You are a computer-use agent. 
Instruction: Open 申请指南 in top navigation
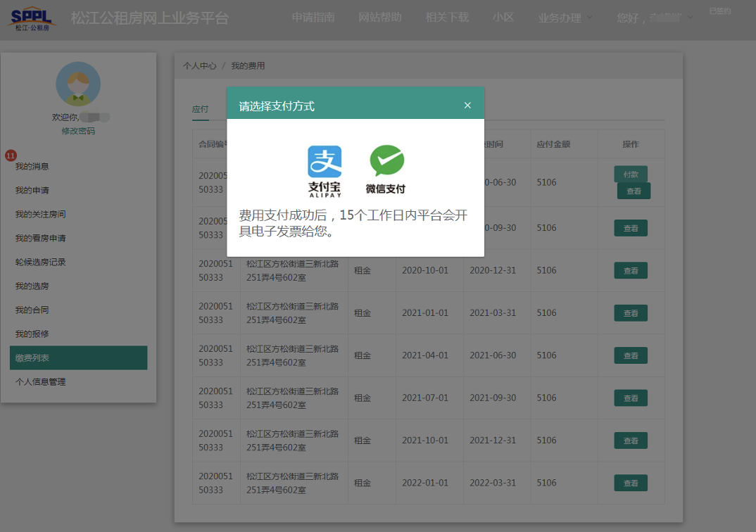(313, 17)
